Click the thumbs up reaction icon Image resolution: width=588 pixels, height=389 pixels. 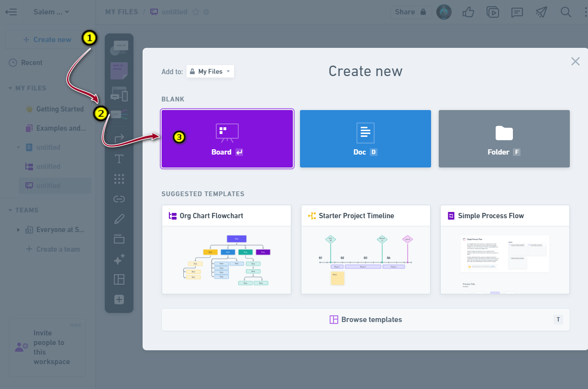(468, 12)
